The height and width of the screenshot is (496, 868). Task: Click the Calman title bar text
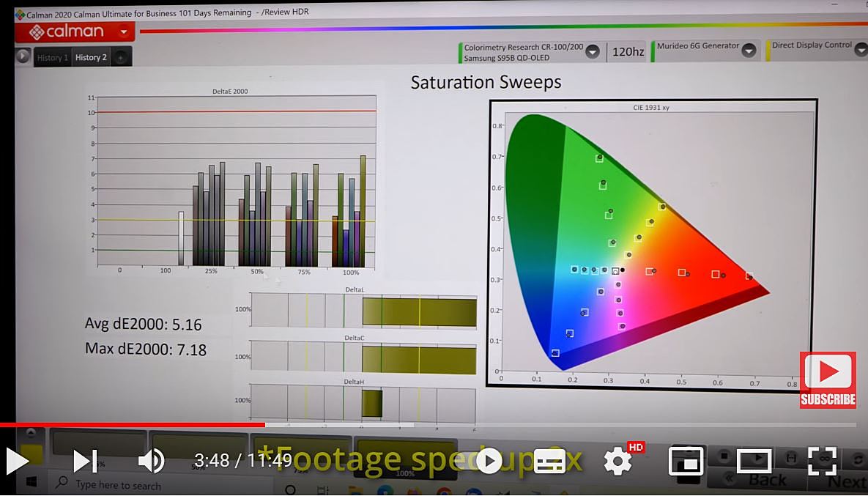tap(168, 12)
